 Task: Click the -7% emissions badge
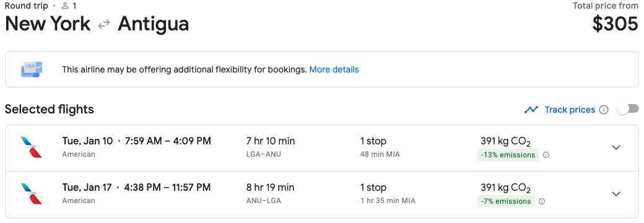506,201
